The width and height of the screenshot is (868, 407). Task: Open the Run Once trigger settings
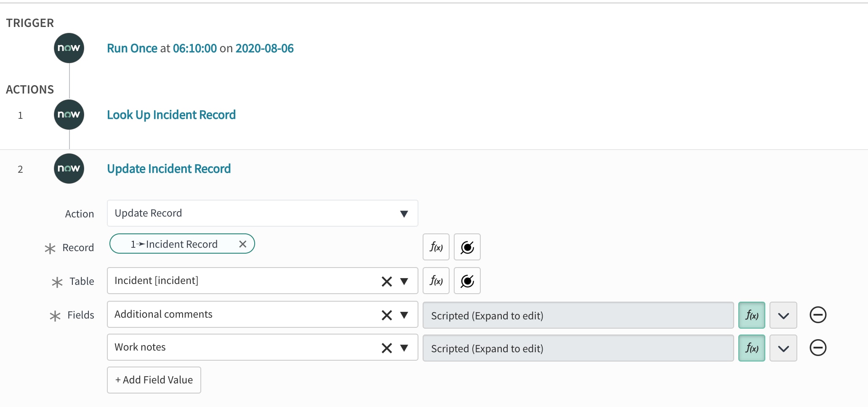click(x=200, y=48)
